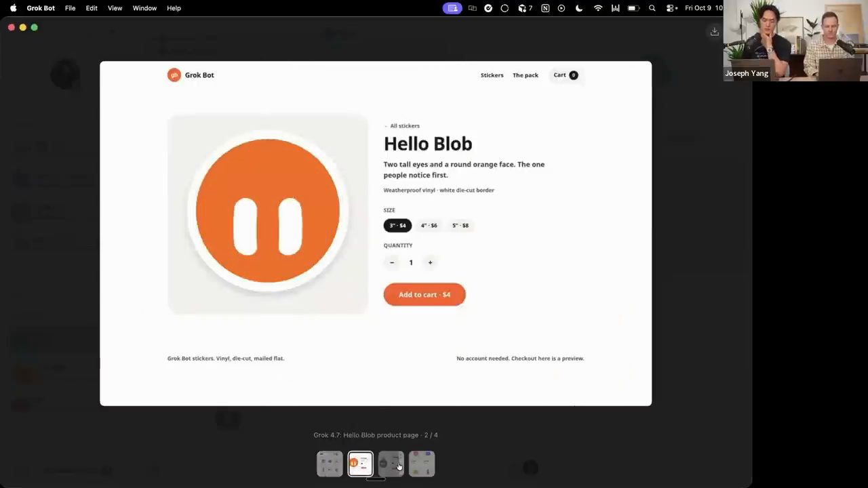
Task: Open the Cart button in header
Action: coord(566,75)
